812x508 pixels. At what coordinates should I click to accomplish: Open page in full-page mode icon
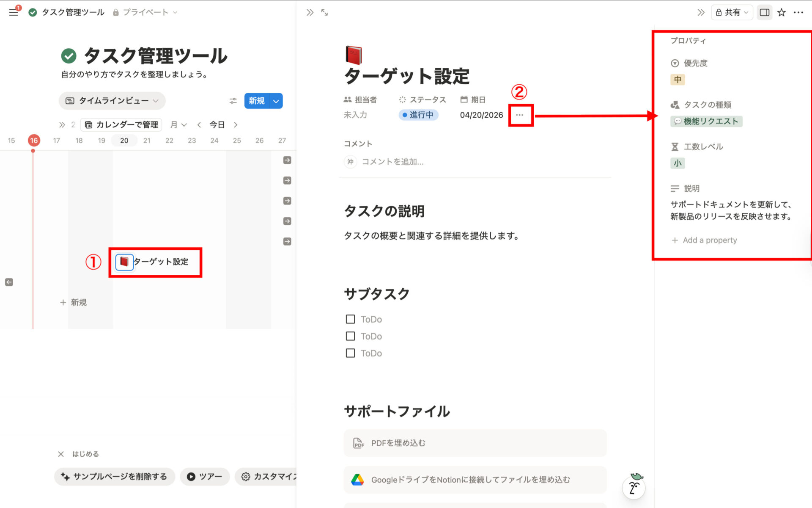coord(324,12)
